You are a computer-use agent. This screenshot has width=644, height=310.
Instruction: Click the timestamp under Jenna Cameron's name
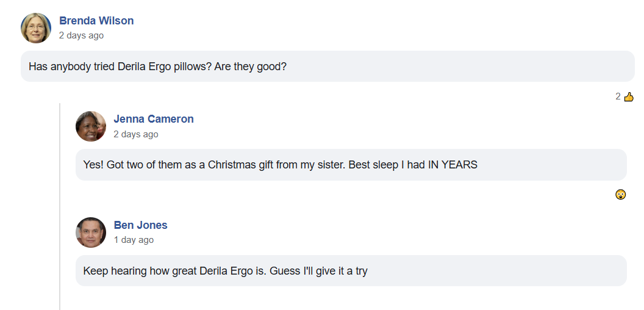click(135, 134)
